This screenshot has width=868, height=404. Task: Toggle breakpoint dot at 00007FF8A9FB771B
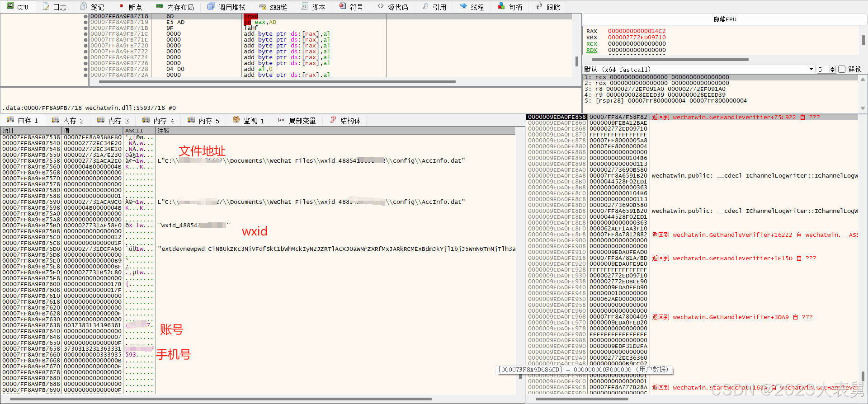[x=86, y=28]
